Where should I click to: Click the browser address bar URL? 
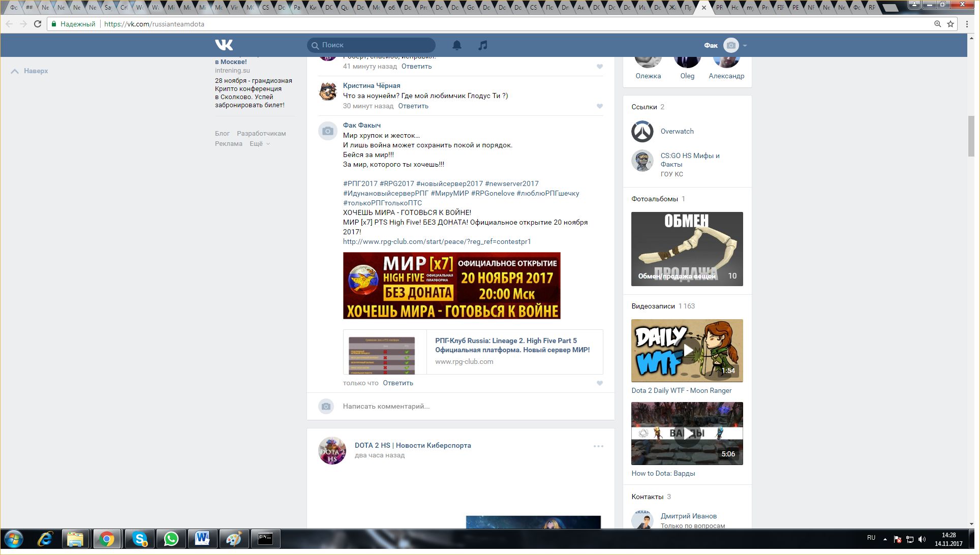[x=154, y=24]
